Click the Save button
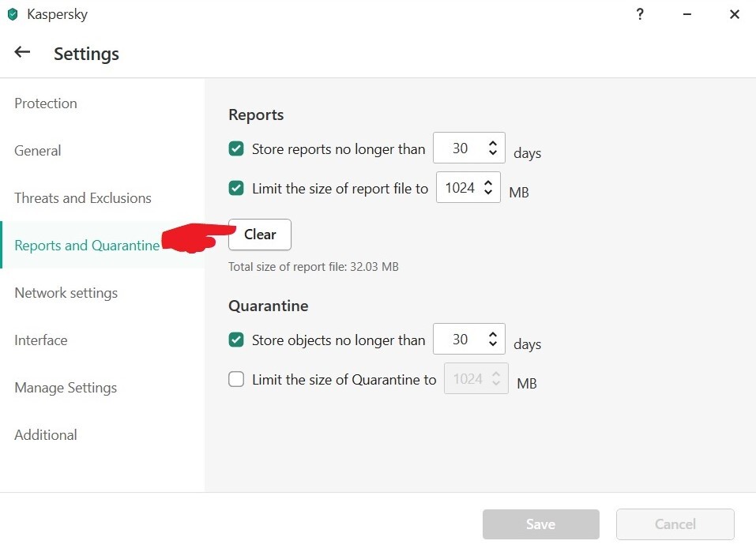This screenshot has height=552, width=756. pyautogui.click(x=541, y=524)
